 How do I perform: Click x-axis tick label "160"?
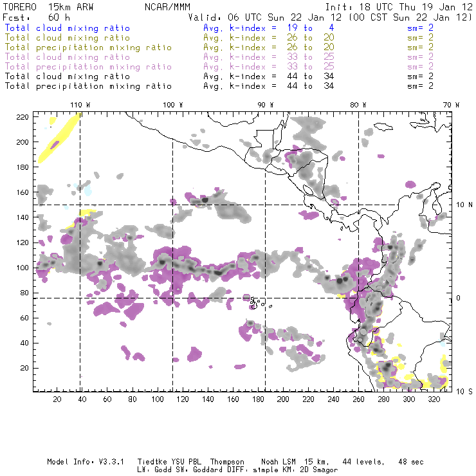pyautogui.click(x=233, y=399)
